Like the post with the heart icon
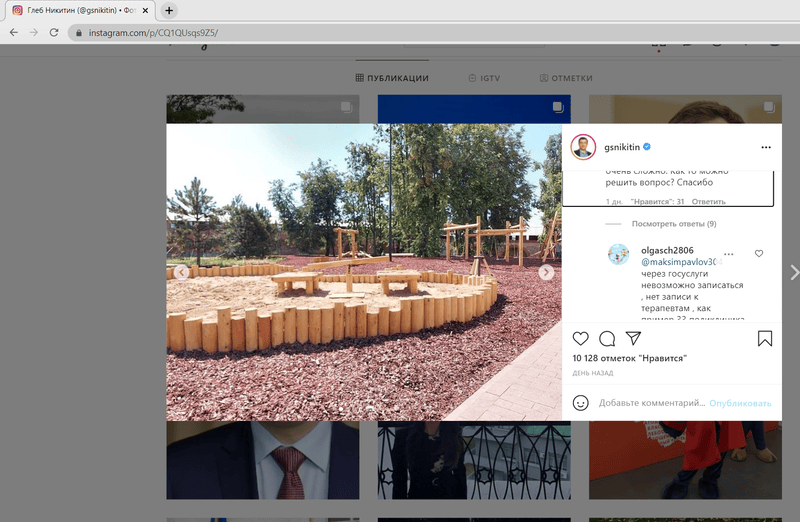This screenshot has height=522, width=800. 581,338
